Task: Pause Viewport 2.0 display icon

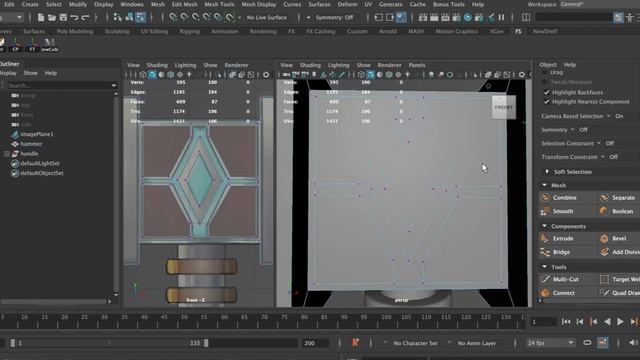Action: click(x=502, y=18)
